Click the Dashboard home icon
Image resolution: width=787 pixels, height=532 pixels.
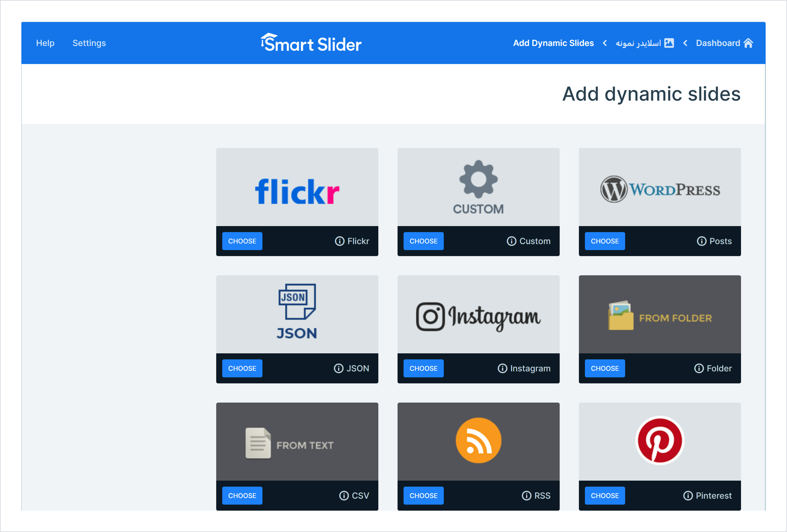(x=748, y=43)
